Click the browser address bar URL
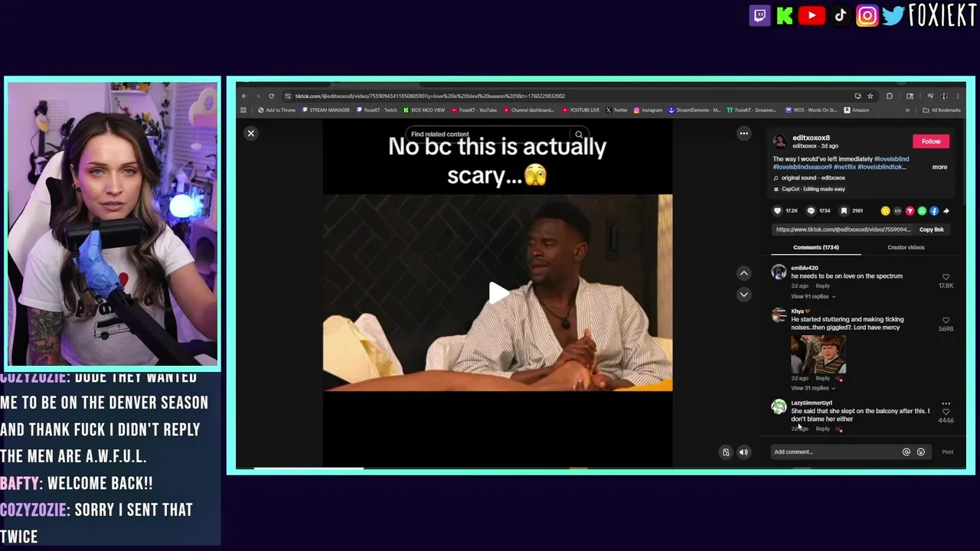 (430, 96)
